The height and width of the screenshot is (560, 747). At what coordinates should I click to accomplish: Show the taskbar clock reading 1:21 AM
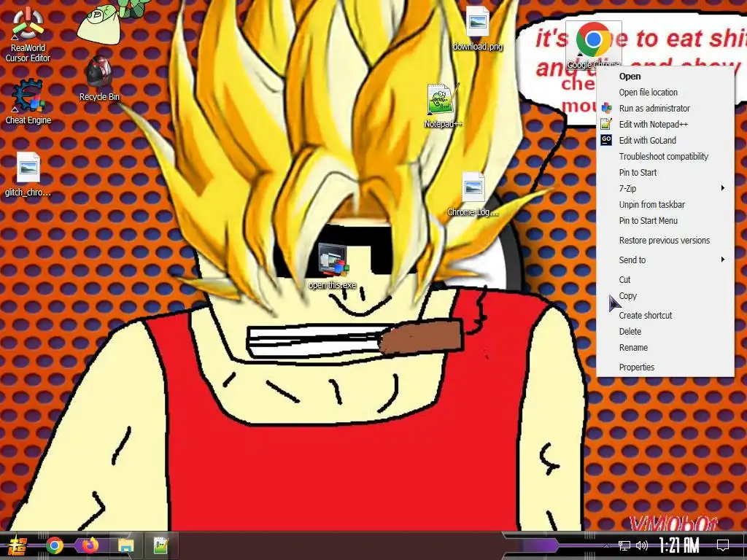point(679,545)
